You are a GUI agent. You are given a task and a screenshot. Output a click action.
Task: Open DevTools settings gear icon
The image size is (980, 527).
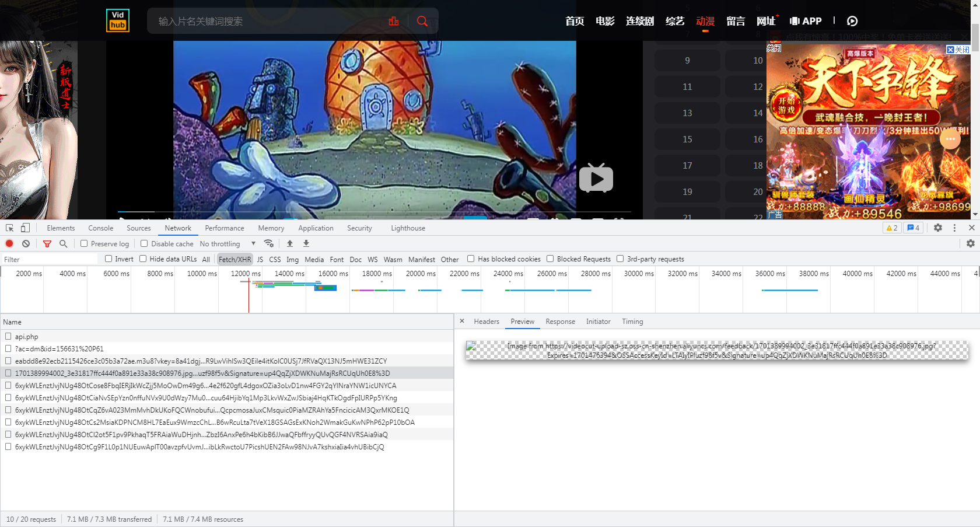tap(938, 228)
